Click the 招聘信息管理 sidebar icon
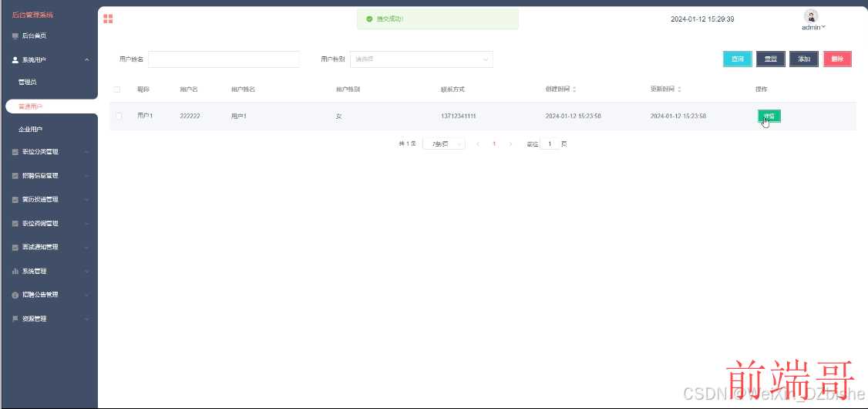 pyautogui.click(x=15, y=176)
